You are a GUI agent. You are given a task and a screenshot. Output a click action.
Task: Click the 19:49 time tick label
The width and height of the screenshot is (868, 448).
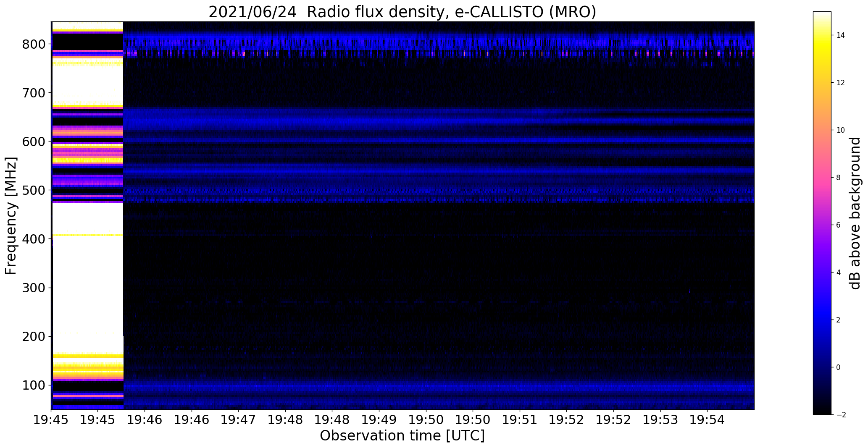tap(379, 420)
